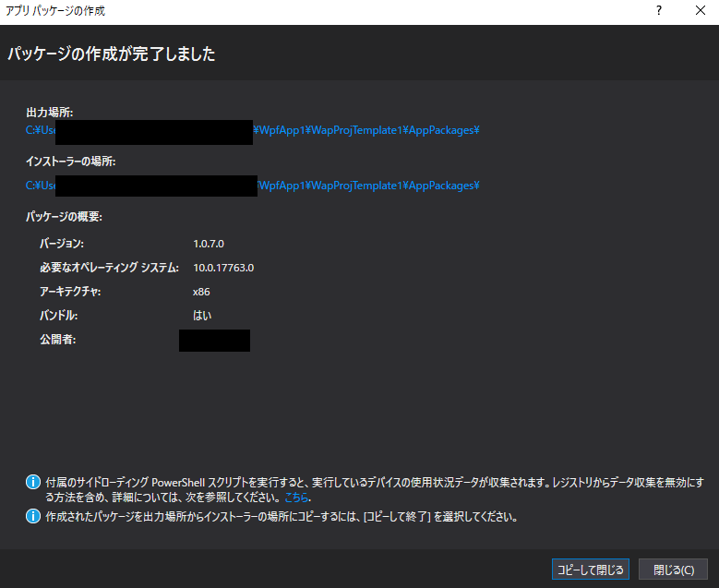Close the アプリ パッケージの作成 dialog window
719x588 pixels.
click(701, 10)
